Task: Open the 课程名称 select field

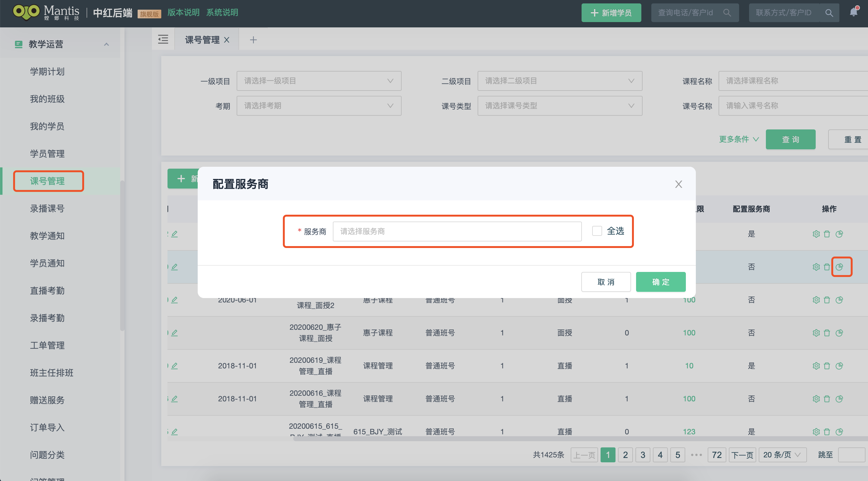Action: click(793, 81)
